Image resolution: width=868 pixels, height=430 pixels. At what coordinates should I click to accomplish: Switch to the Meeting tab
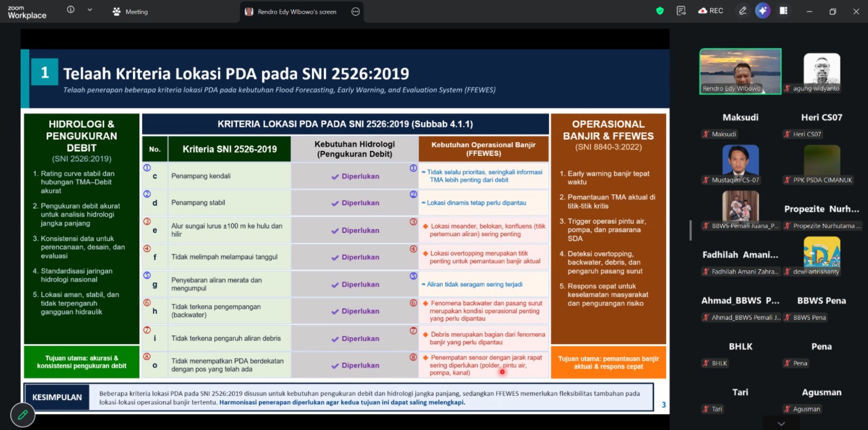coord(130,11)
